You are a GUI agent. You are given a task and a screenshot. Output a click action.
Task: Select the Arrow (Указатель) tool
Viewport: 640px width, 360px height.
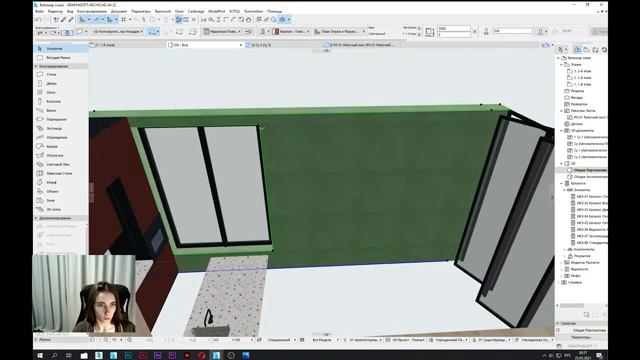(x=60, y=49)
